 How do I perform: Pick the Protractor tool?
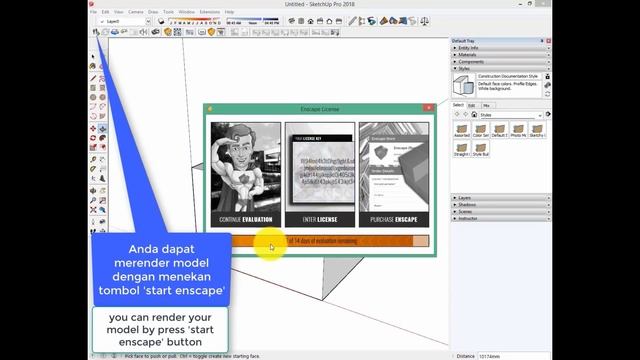point(93,169)
